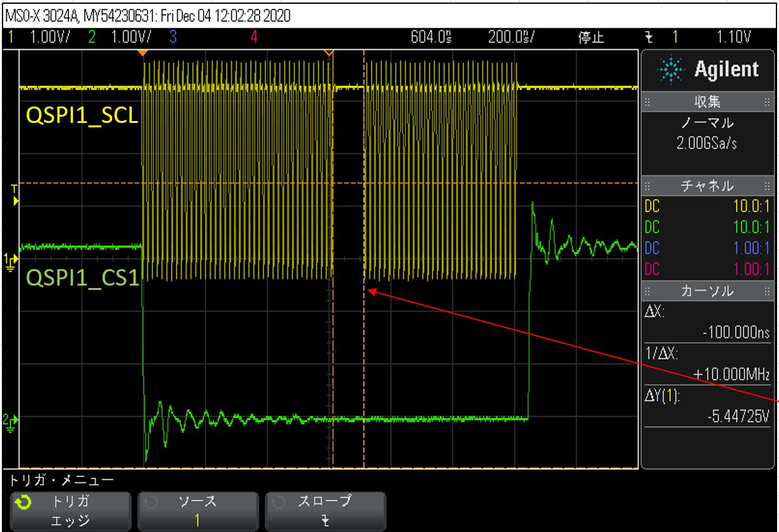Click the ΔX -100.000ns readout
Image resolution: width=779 pixels, height=532 pixels.
tap(707, 323)
